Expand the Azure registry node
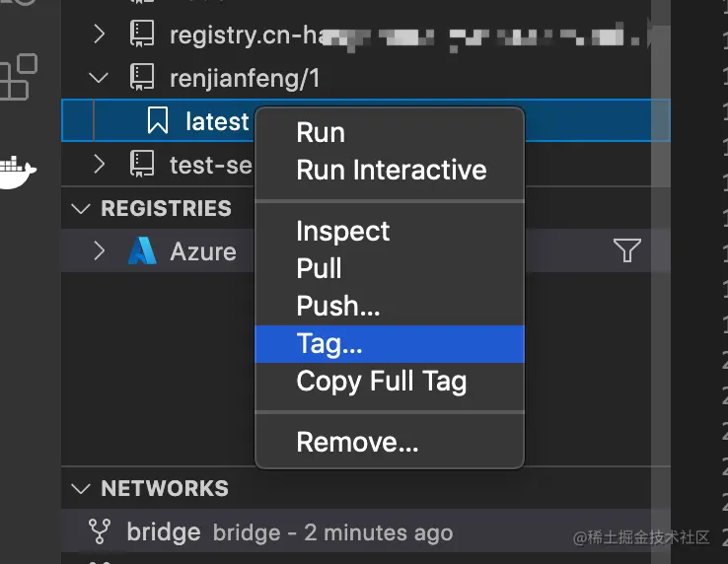Screen dimensions: 728x564 pos(99,250)
